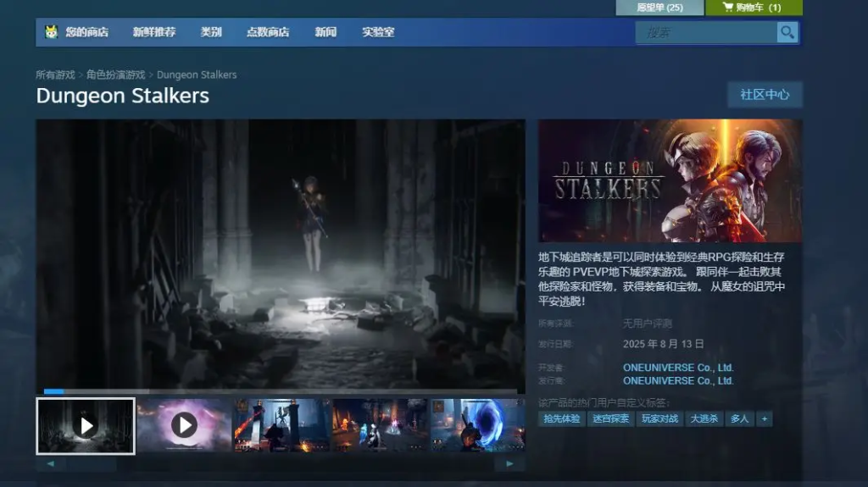Select the fifth screenshot thumbnail with blue portal

point(478,425)
